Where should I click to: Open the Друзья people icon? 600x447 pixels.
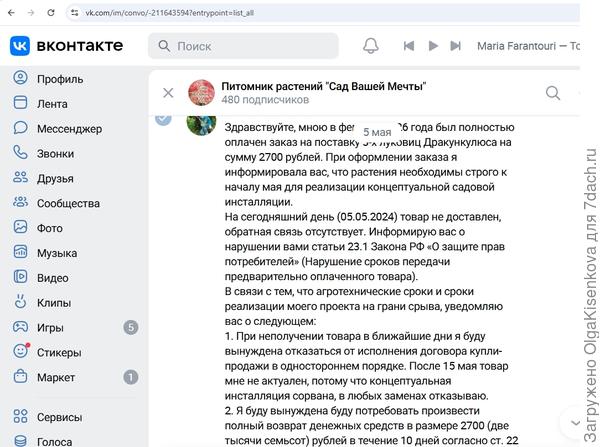20,177
